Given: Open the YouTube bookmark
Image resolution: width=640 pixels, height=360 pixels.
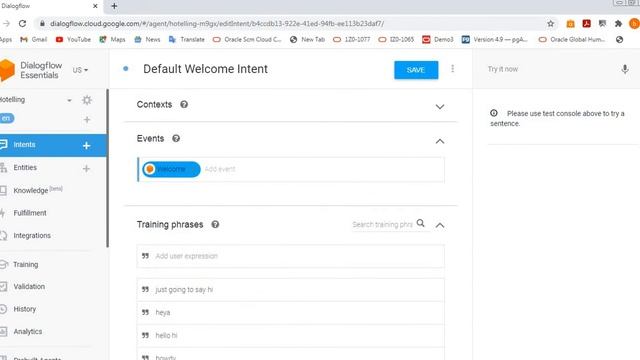Looking at the screenshot, I should (73, 40).
